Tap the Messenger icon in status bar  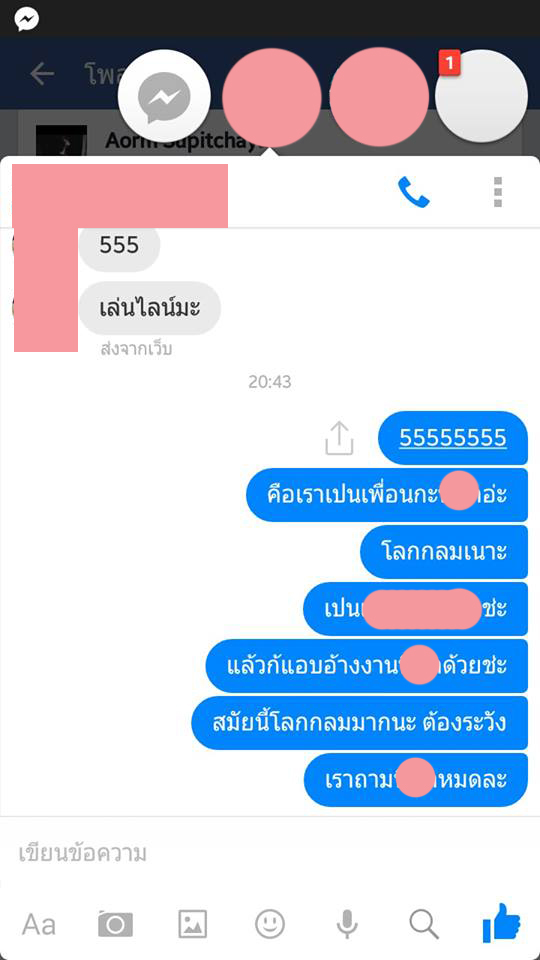point(27,19)
